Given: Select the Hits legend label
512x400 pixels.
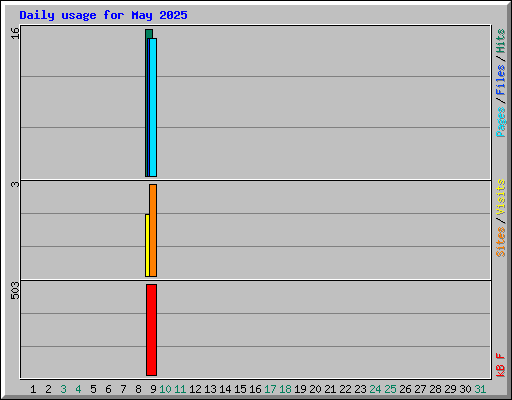Looking at the screenshot, I should (x=500, y=41).
